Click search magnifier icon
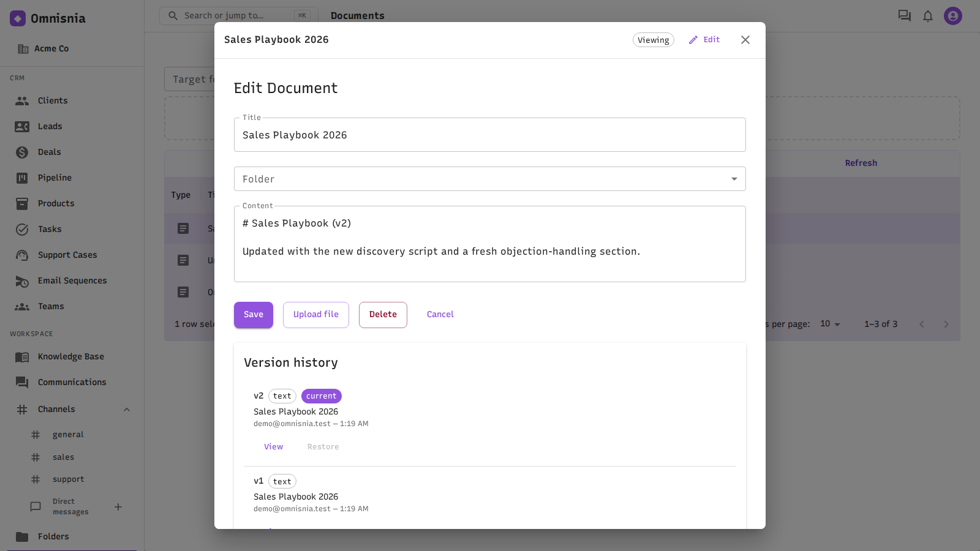 (x=173, y=15)
